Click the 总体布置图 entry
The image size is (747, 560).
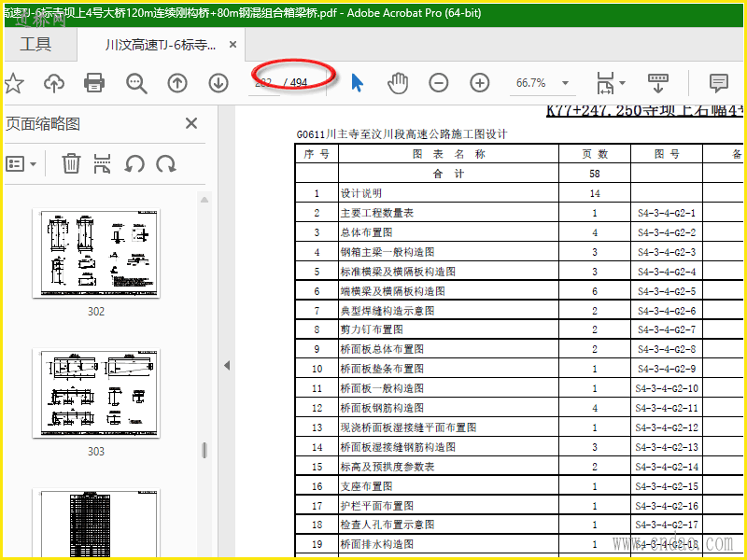366,232
